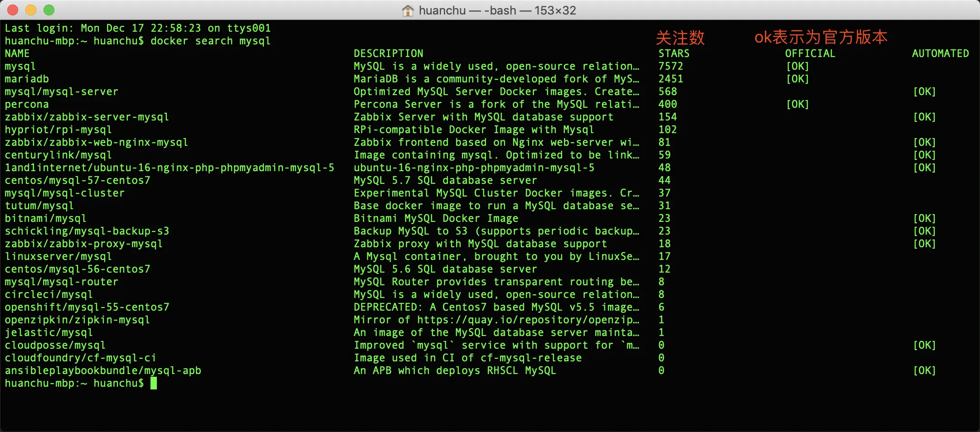
Task: Select the 'circleci/mysql' image name
Action: pyautogui.click(x=49, y=294)
